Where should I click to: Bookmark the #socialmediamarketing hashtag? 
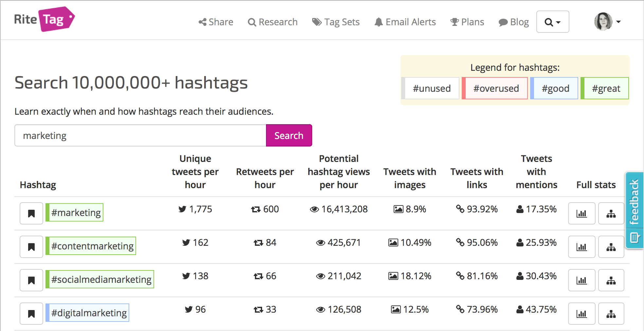31,281
